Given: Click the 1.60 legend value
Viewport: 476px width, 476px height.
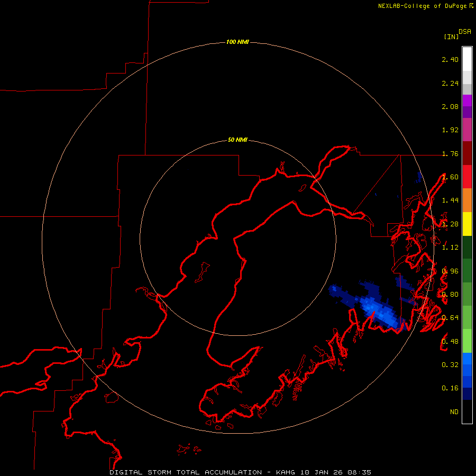Looking at the screenshot, I should pos(450,177).
